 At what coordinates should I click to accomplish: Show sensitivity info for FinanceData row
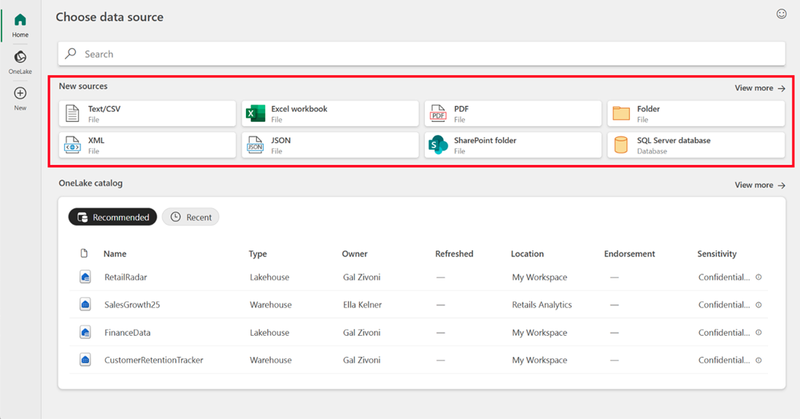(x=758, y=331)
